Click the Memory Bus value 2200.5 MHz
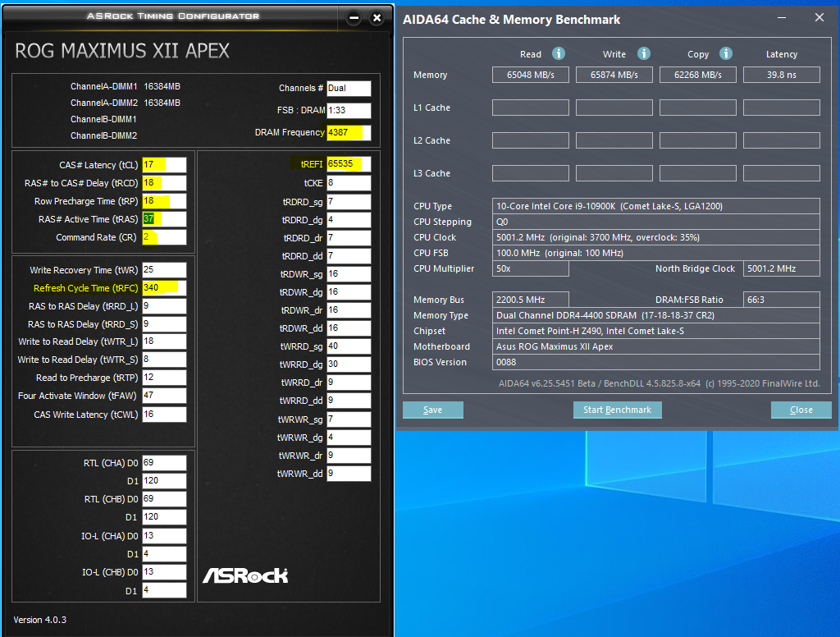Image resolution: width=840 pixels, height=637 pixels. point(531,300)
